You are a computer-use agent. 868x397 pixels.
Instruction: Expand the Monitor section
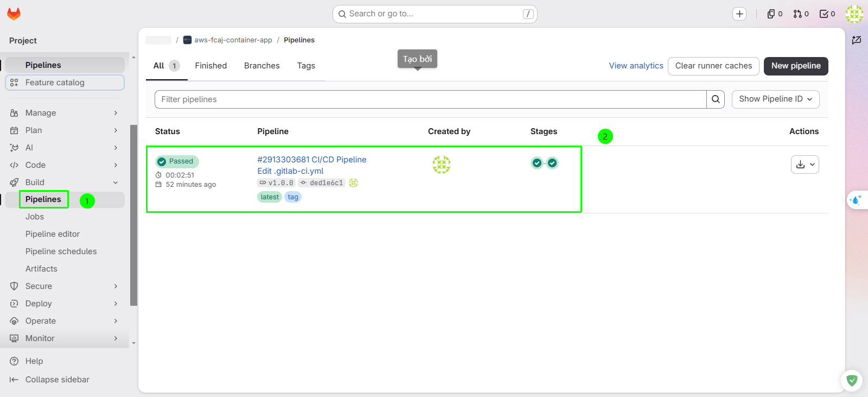click(x=65, y=338)
